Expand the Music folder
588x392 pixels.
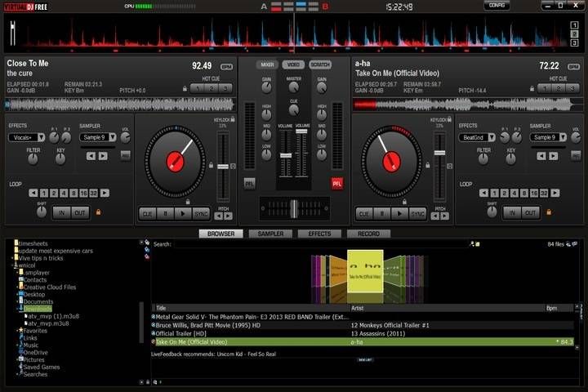tap(17, 345)
